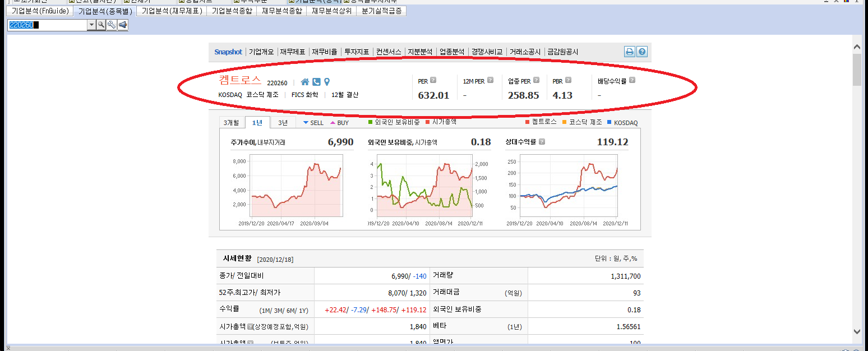Toggle 코스닥 제조 orange legend series
The height and width of the screenshot is (351, 868).
582,122
